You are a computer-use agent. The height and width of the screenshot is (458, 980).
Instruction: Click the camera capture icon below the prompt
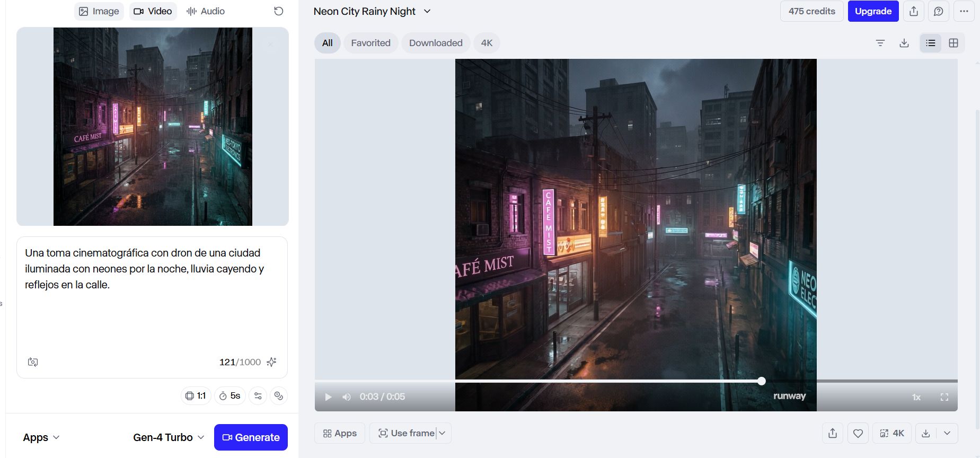[x=33, y=362]
